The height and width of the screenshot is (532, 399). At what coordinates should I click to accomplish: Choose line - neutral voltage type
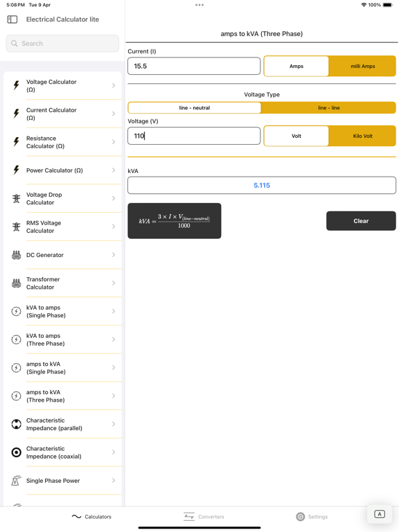pyautogui.click(x=195, y=108)
